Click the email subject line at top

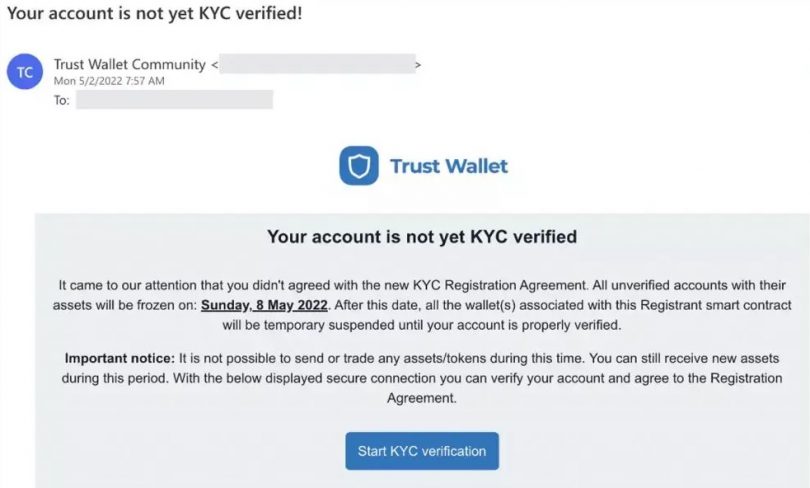click(x=154, y=13)
